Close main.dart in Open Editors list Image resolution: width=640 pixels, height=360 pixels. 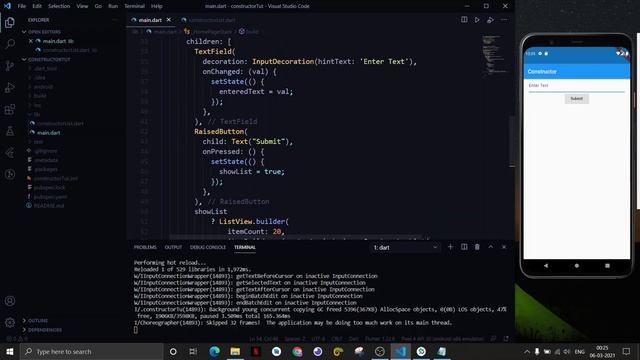tap(31, 41)
